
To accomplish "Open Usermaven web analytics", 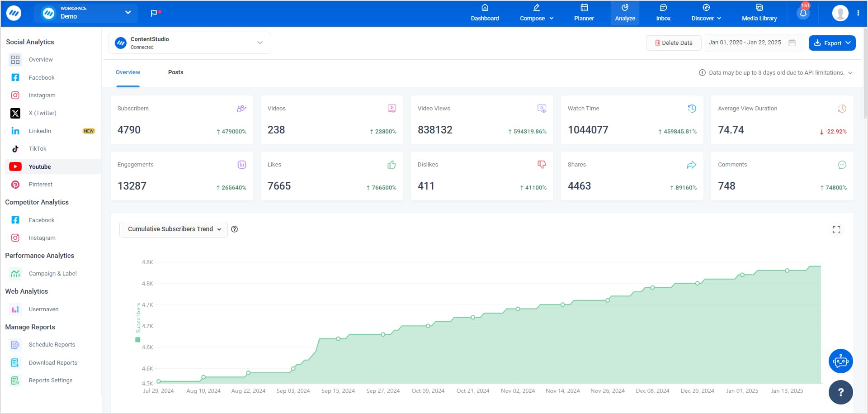I will [53, 309].
